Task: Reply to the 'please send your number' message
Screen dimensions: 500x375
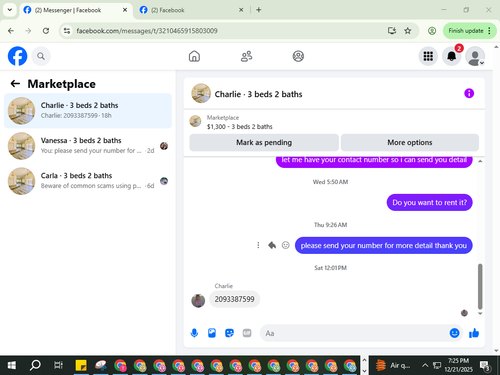Action: point(272,245)
